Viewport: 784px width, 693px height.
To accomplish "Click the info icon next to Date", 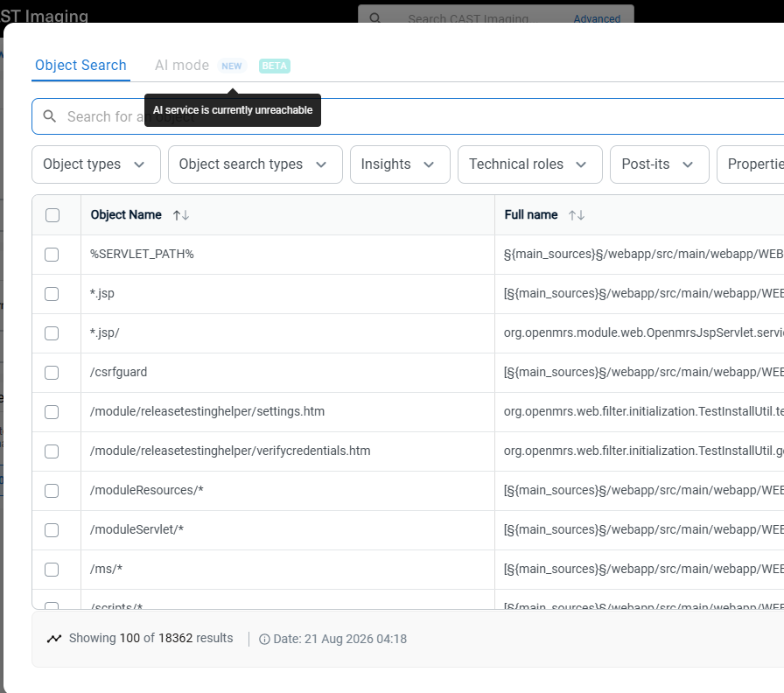I will [x=264, y=639].
